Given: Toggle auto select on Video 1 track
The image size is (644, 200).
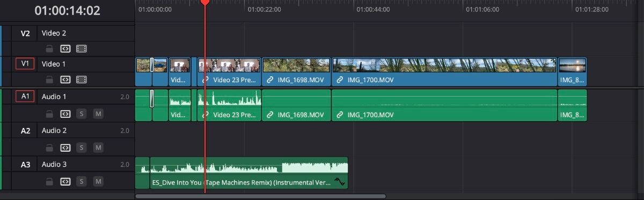Looking at the screenshot, I should pos(65,80).
